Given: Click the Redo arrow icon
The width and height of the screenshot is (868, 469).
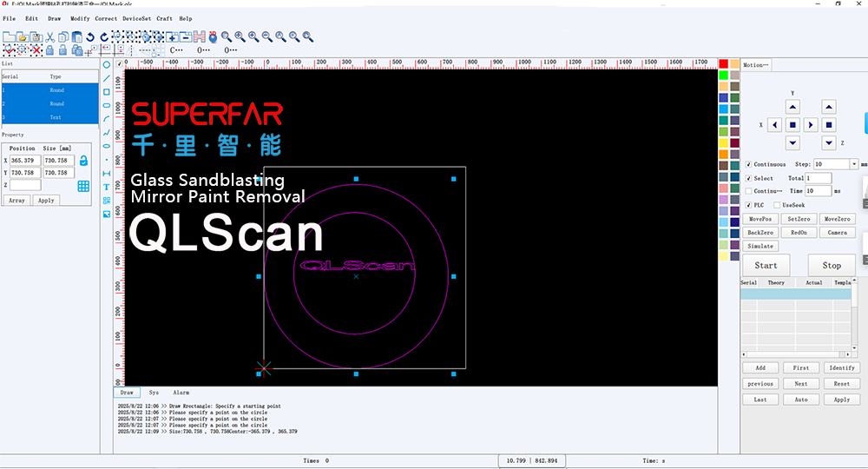Looking at the screenshot, I should tap(104, 37).
